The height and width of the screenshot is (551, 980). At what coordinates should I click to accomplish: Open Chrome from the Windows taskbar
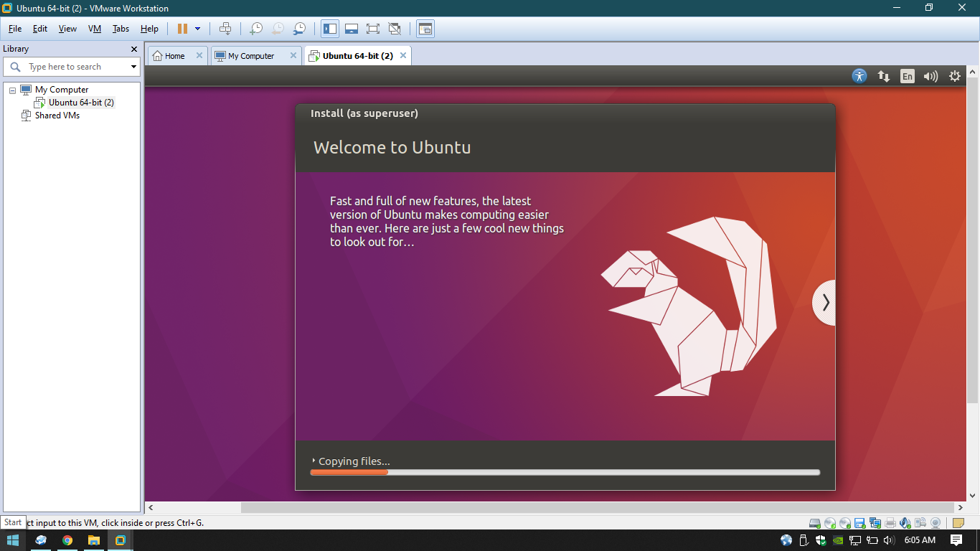(x=67, y=540)
